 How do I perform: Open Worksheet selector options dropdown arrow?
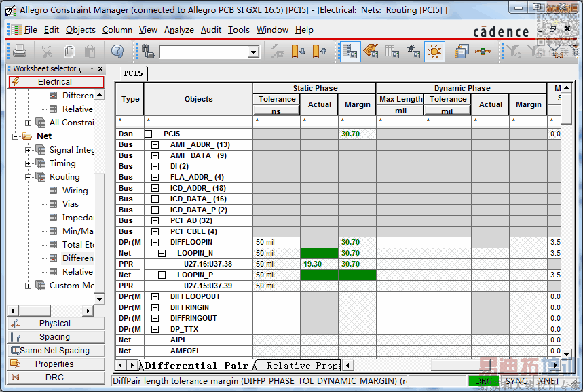[92, 68]
